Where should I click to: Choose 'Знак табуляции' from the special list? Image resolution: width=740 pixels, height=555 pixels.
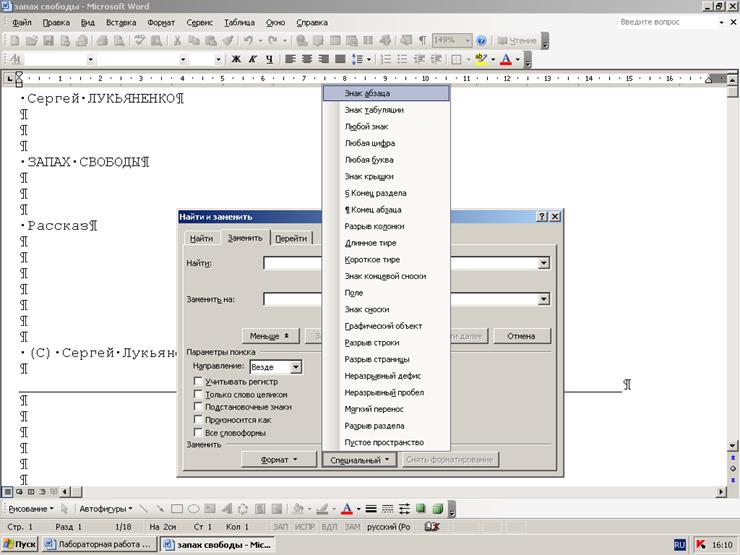[x=374, y=110]
